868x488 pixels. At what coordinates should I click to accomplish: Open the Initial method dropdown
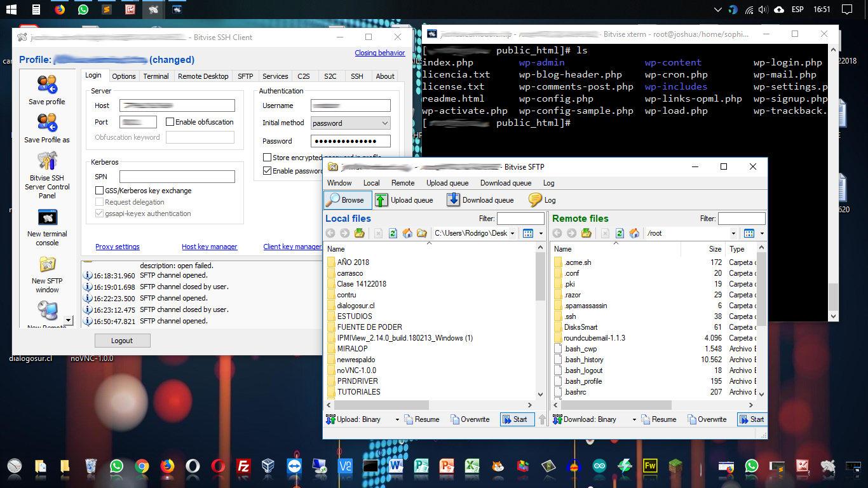click(x=350, y=123)
